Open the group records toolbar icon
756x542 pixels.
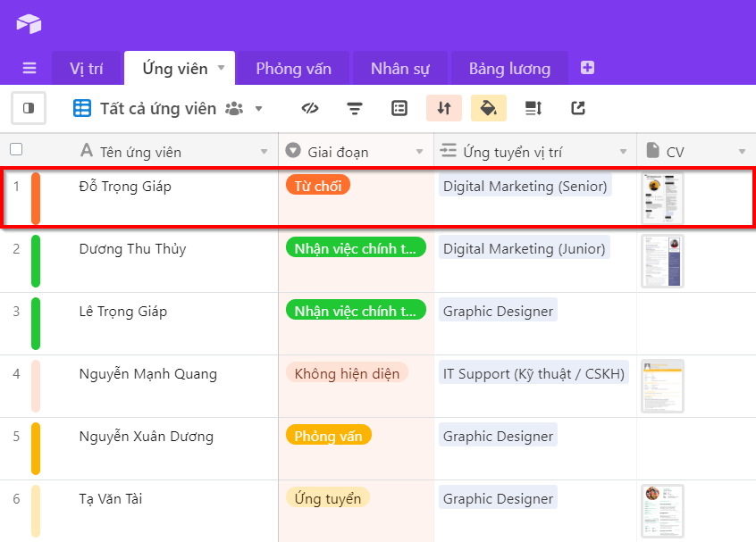[x=399, y=108]
